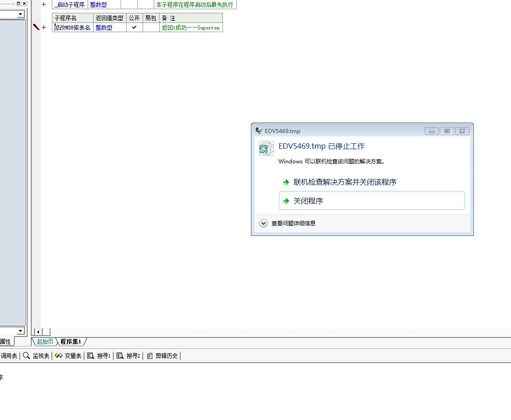This screenshot has height=420, width=511.
Task: Open the 变量表 panel tab
Action: tap(68, 356)
